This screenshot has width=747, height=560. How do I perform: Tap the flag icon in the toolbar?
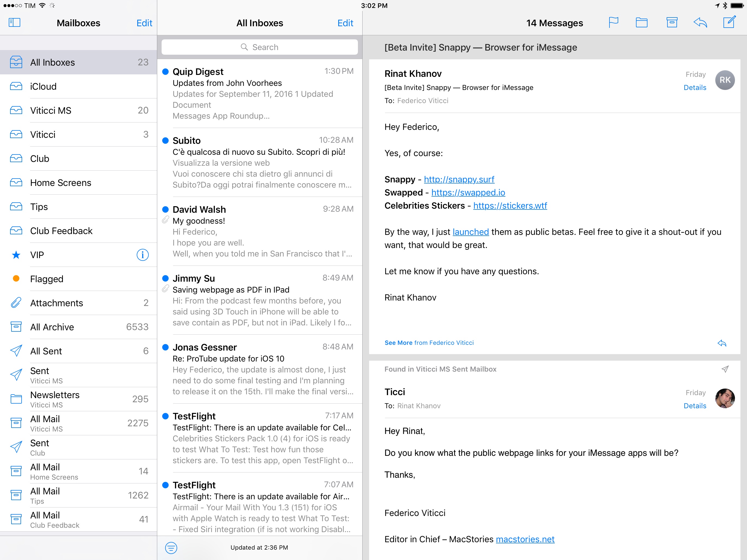click(613, 23)
